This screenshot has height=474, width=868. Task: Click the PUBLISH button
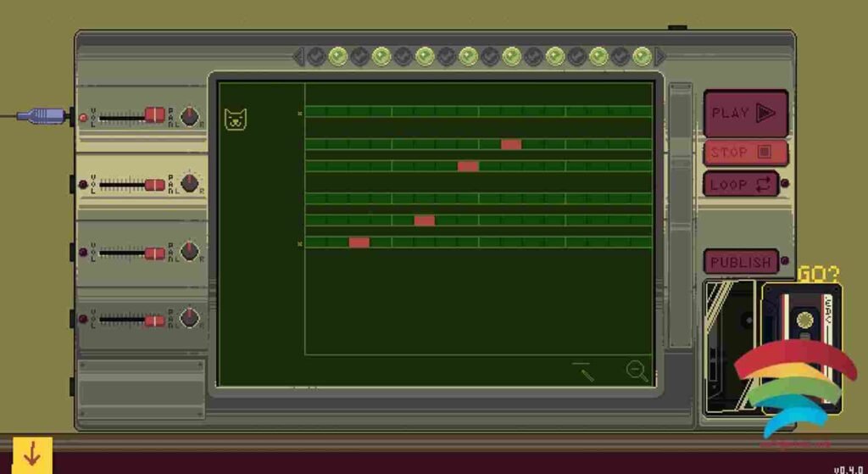(x=741, y=261)
